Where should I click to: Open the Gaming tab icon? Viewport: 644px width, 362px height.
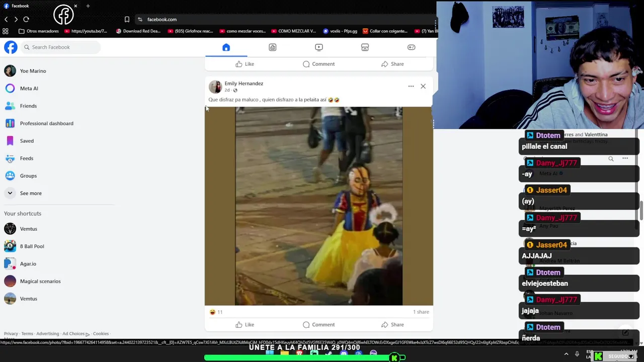[411, 47]
